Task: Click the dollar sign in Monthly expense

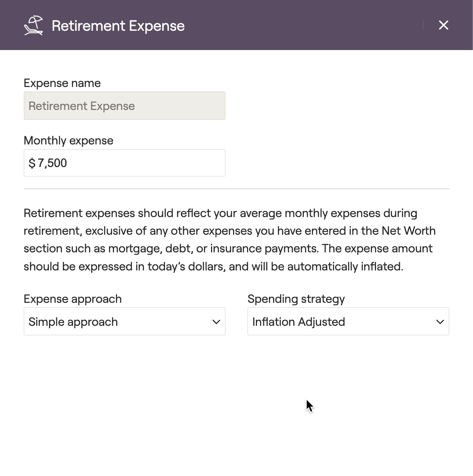Action: (x=32, y=163)
